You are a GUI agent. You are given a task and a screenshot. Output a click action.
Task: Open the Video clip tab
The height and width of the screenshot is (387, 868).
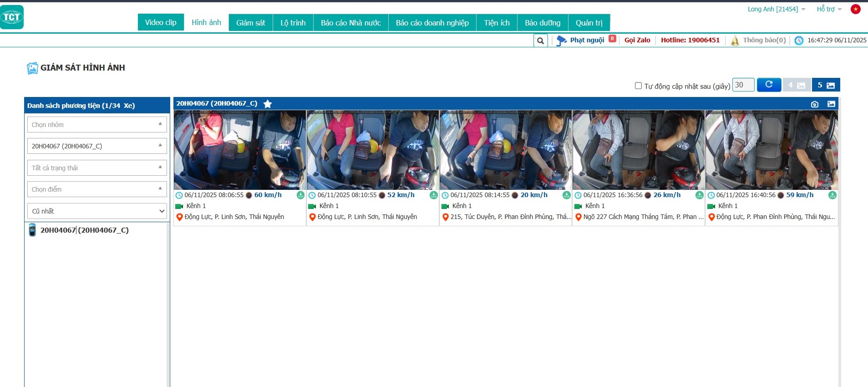point(161,22)
